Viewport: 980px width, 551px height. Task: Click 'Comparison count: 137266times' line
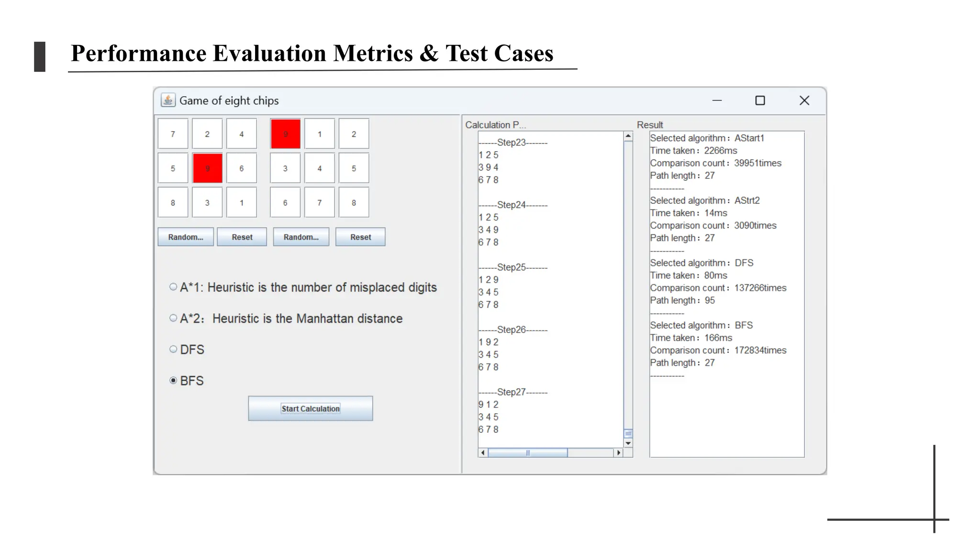tap(718, 287)
